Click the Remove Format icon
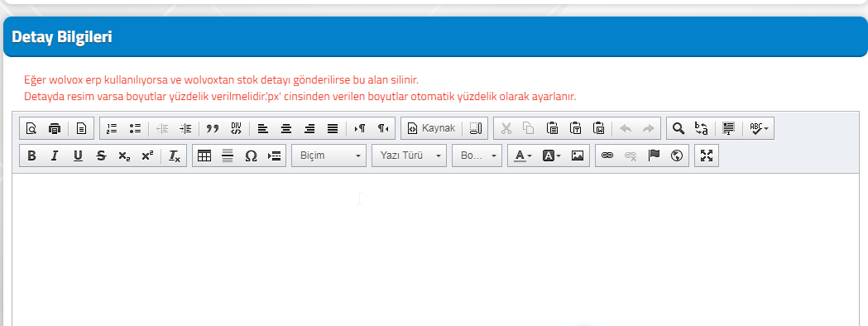Image resolution: width=868 pixels, height=326 pixels. (x=175, y=156)
